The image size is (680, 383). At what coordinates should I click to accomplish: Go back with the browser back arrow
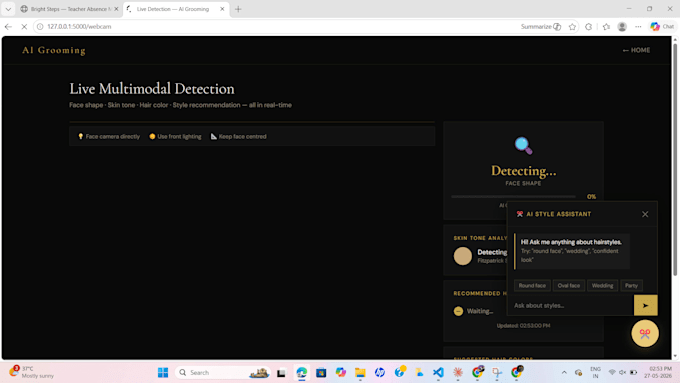point(8,26)
